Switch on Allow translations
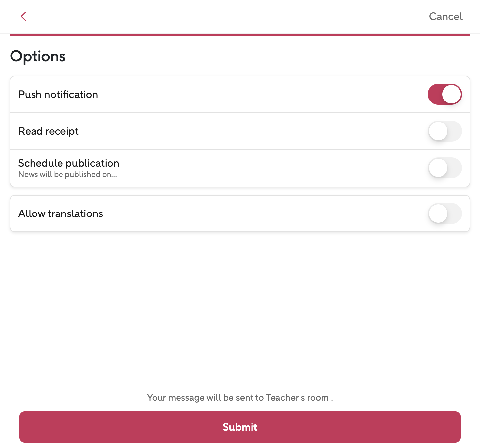 (x=444, y=214)
